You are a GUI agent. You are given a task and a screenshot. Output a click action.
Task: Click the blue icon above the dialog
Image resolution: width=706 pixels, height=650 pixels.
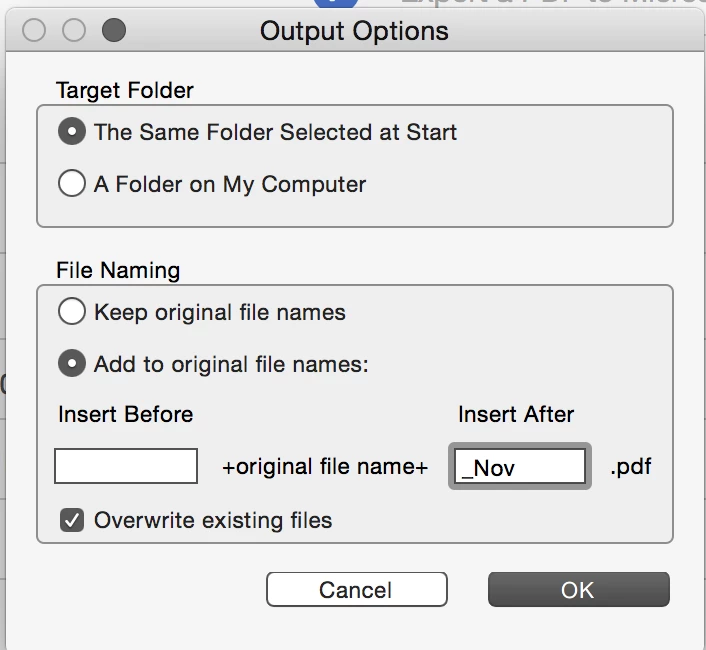336,3
